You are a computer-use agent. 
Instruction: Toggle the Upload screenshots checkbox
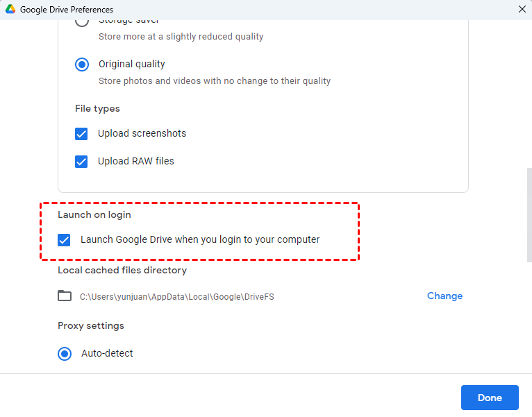coord(82,134)
